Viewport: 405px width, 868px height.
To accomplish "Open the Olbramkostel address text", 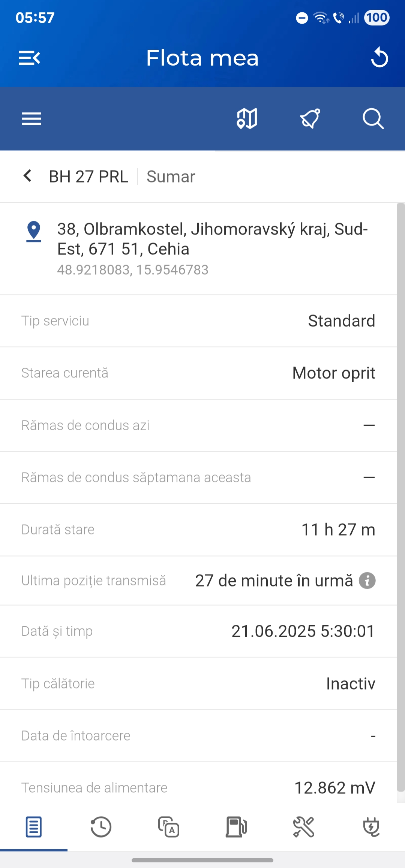I will click(212, 239).
